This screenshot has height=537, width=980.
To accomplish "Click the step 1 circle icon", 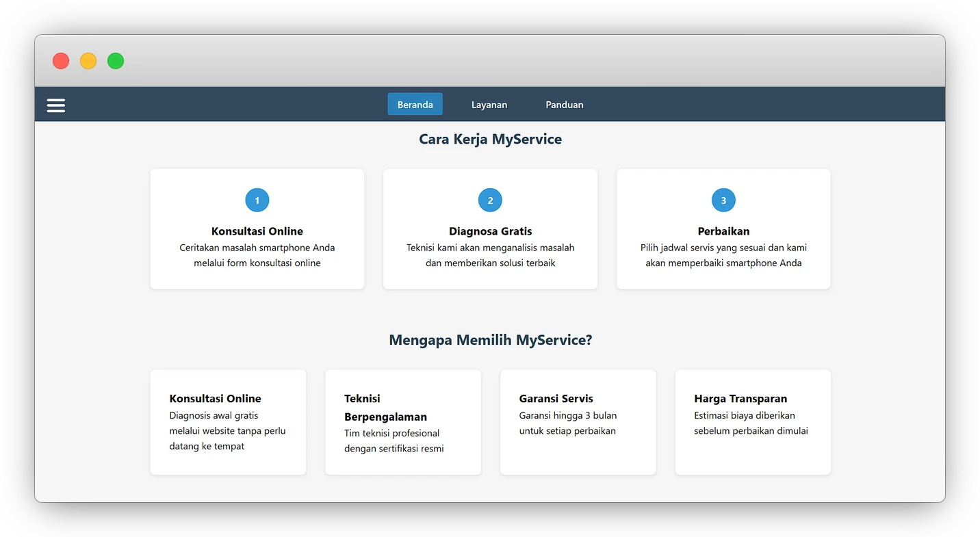I will (257, 200).
